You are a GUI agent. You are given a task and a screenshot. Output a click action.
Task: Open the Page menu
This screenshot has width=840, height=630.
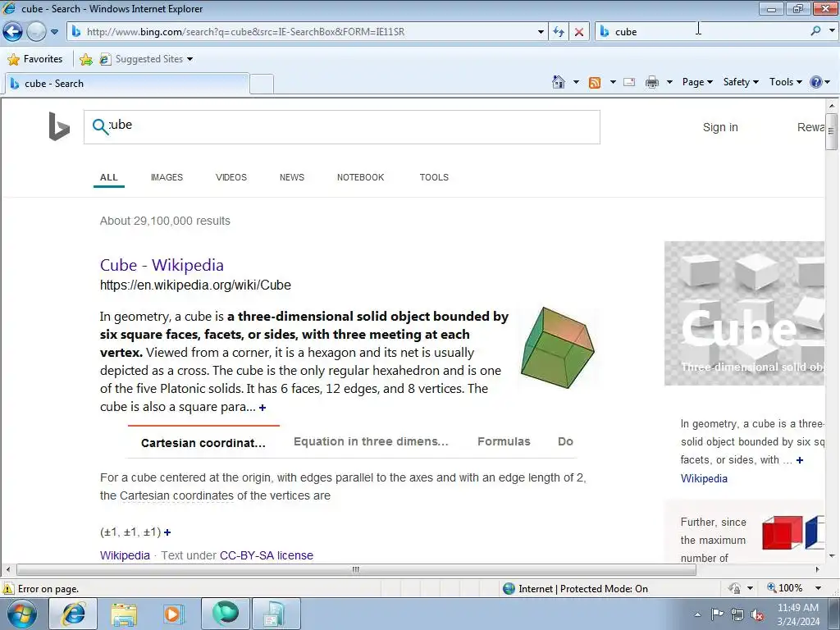(697, 82)
